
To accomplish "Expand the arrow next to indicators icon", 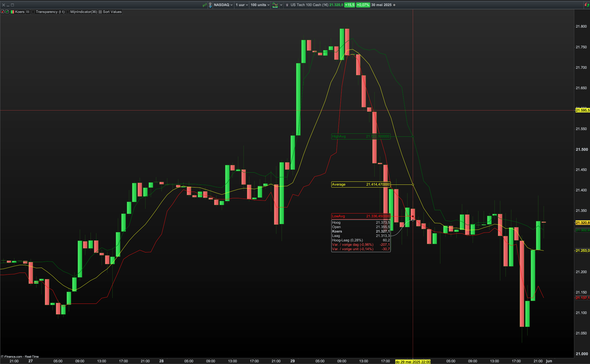I will [281, 5].
